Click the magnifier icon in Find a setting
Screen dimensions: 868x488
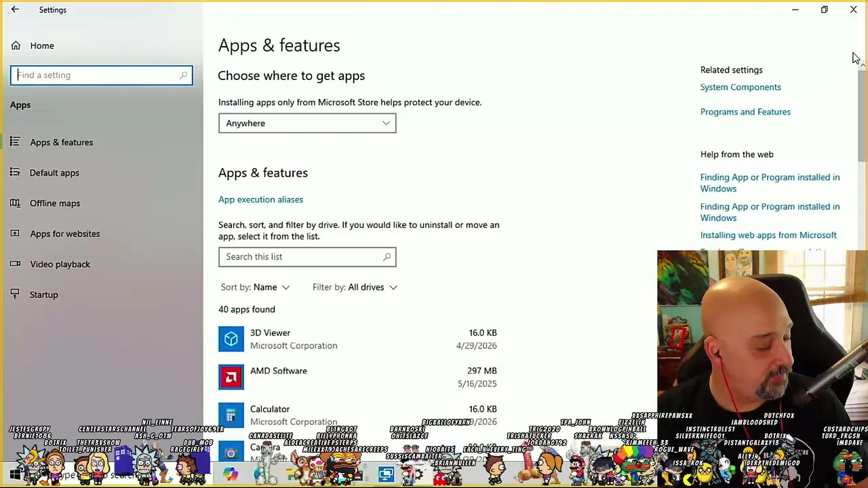click(x=183, y=75)
